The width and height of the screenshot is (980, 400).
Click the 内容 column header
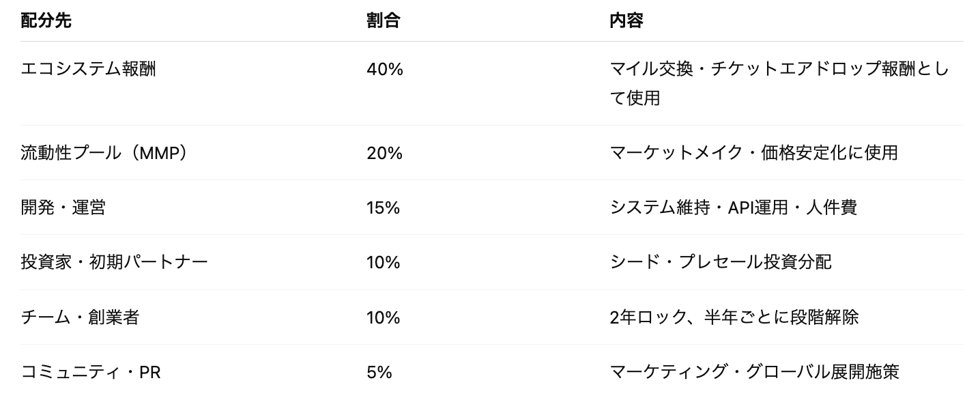[626, 20]
